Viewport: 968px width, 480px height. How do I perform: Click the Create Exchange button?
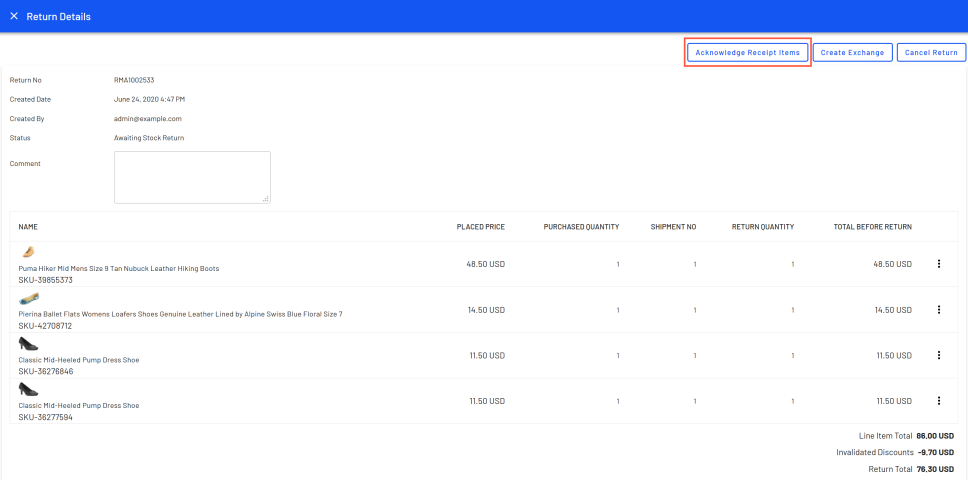coord(852,53)
